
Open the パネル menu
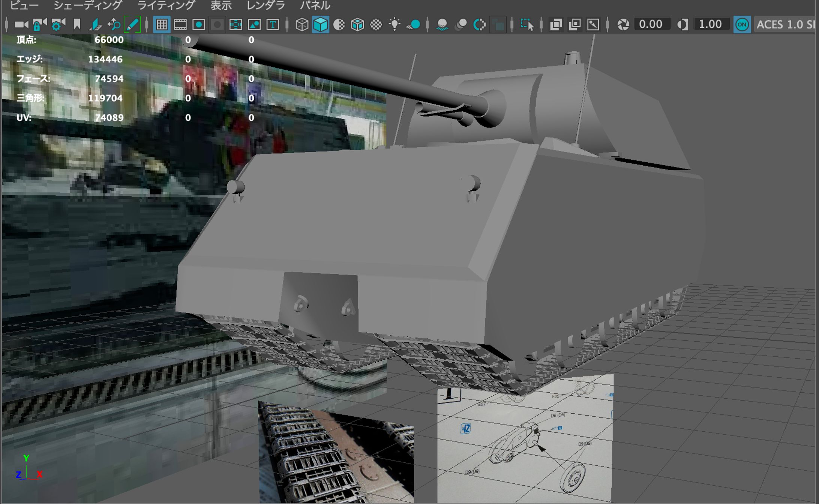(315, 5)
